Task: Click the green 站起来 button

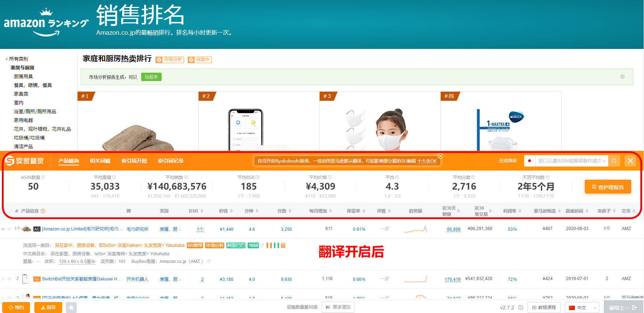Action: coord(151,77)
